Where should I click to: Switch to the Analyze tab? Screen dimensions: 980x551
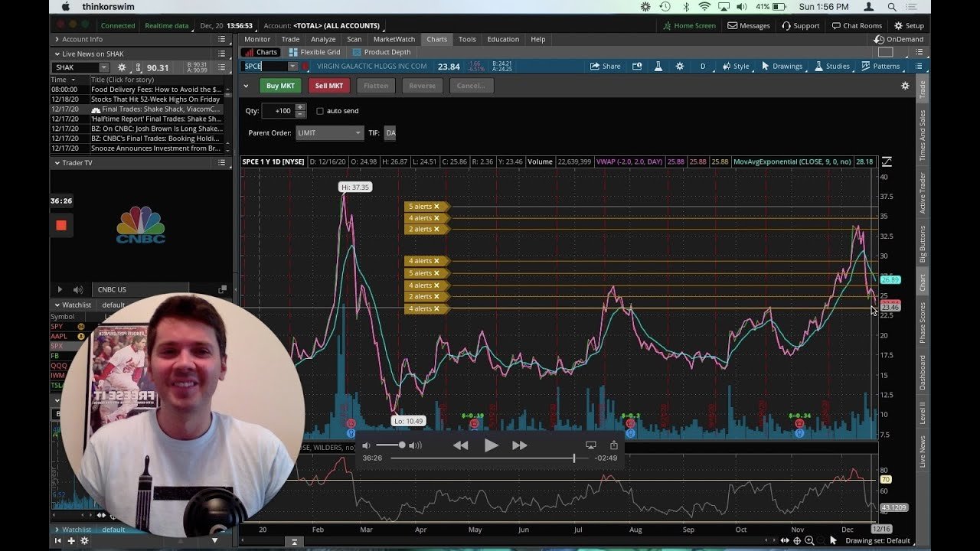pos(323,39)
